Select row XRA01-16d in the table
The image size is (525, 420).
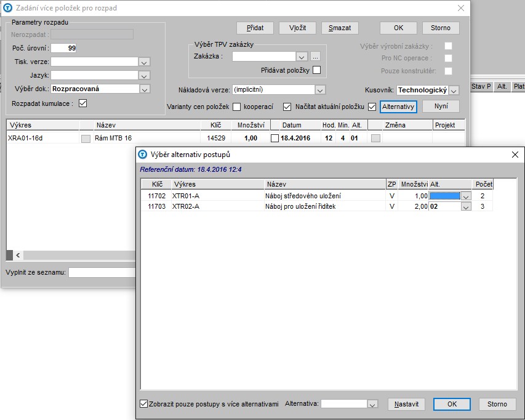tap(236, 138)
